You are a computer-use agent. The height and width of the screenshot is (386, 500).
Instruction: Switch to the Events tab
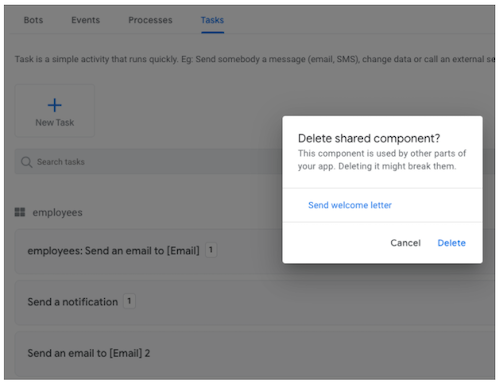(x=85, y=20)
